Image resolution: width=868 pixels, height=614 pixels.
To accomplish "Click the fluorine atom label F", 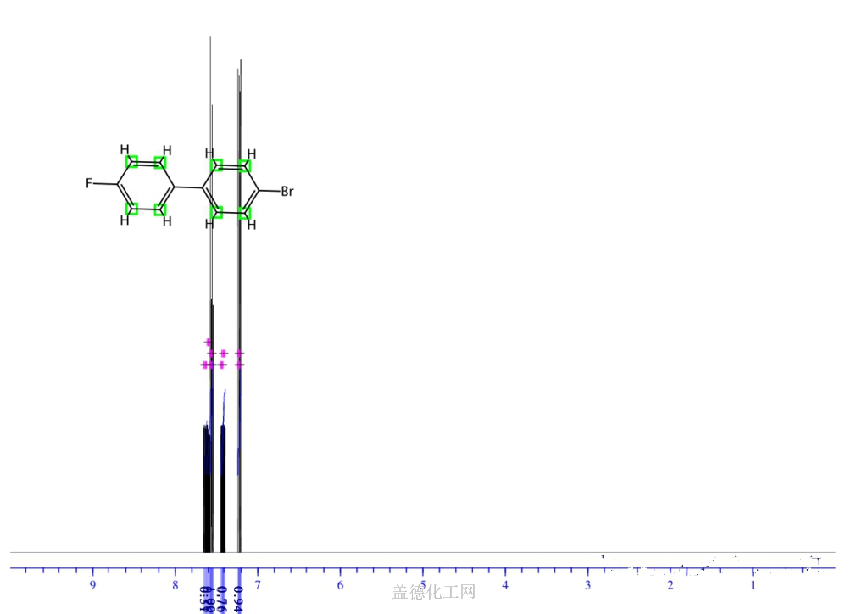I will 89,183.
